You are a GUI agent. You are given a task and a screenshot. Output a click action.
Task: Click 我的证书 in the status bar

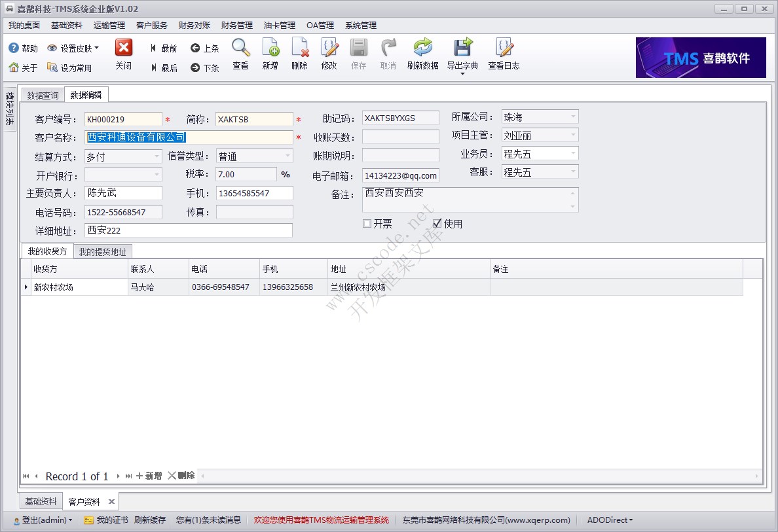(107, 520)
